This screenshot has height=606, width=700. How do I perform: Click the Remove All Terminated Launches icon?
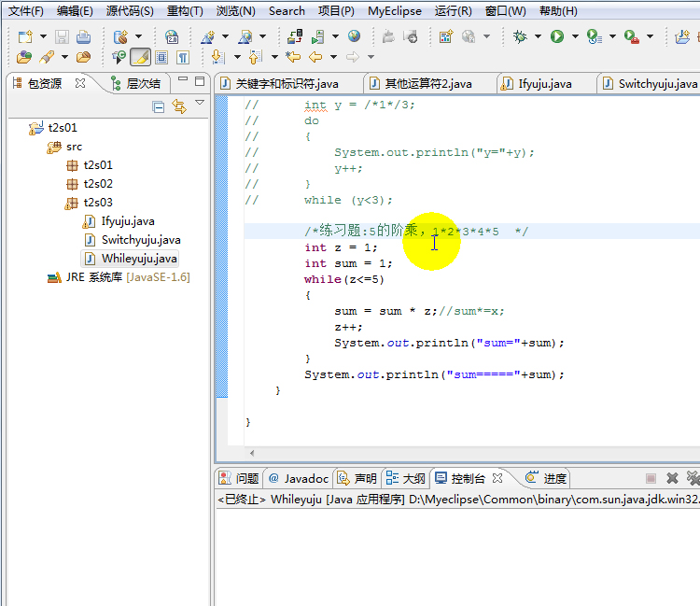693,478
